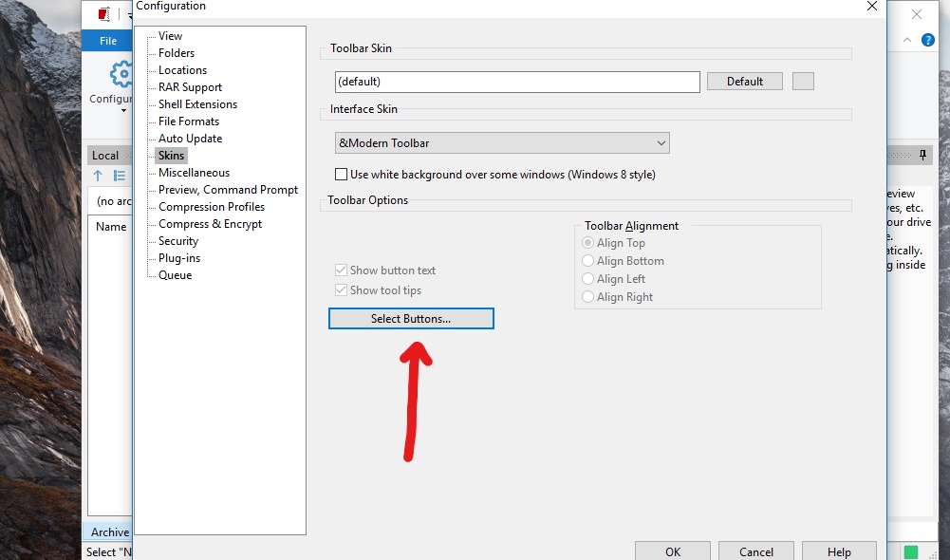Toggle the Show button text checkbox
The height and width of the screenshot is (560, 950).
341,271
